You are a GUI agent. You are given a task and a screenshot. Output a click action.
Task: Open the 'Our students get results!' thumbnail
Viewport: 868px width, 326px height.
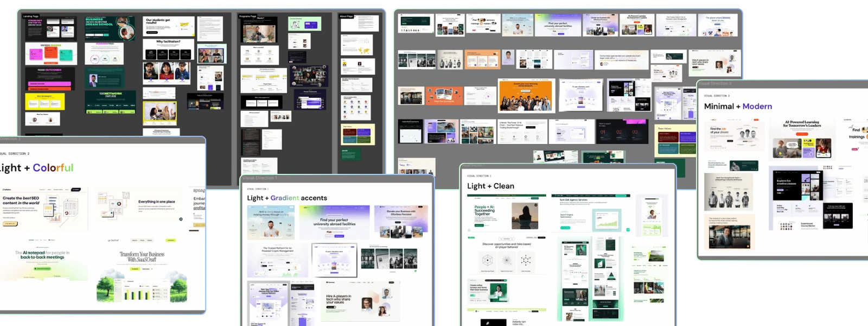[x=168, y=26]
